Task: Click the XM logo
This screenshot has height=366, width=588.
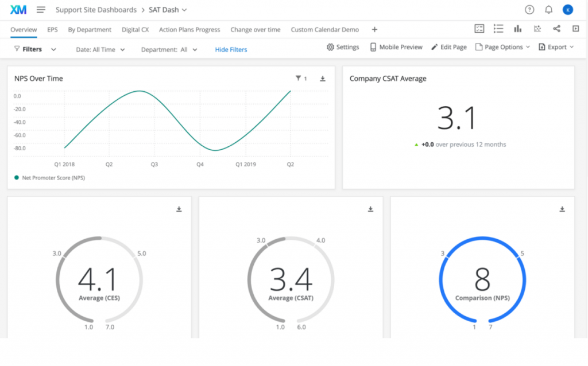Action: pyautogui.click(x=18, y=10)
